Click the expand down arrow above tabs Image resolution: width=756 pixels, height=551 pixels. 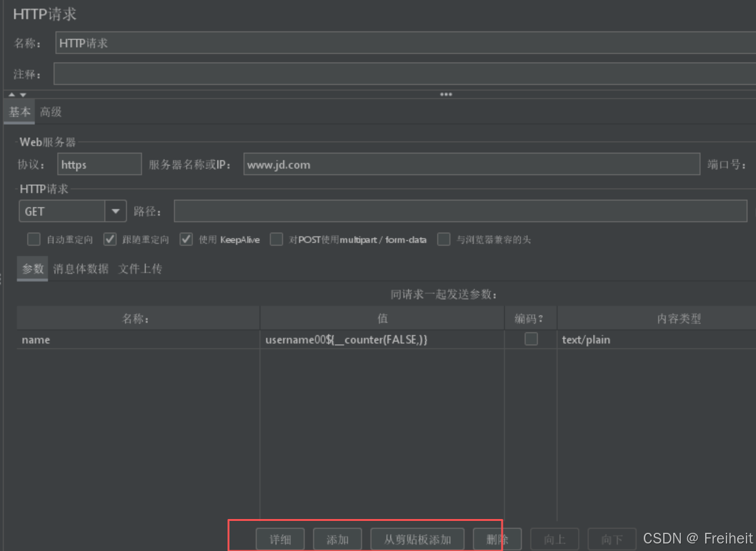tap(23, 95)
